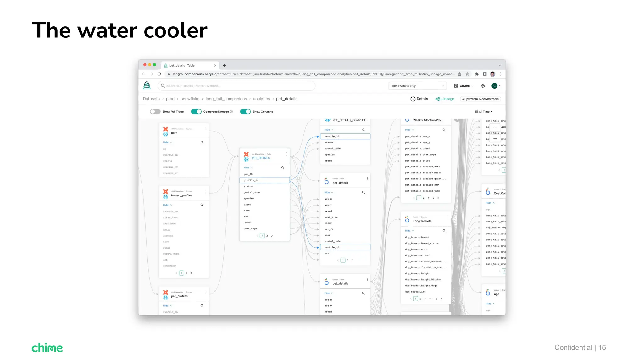Open the Tier 1 Assets only dropdown

pos(417,86)
